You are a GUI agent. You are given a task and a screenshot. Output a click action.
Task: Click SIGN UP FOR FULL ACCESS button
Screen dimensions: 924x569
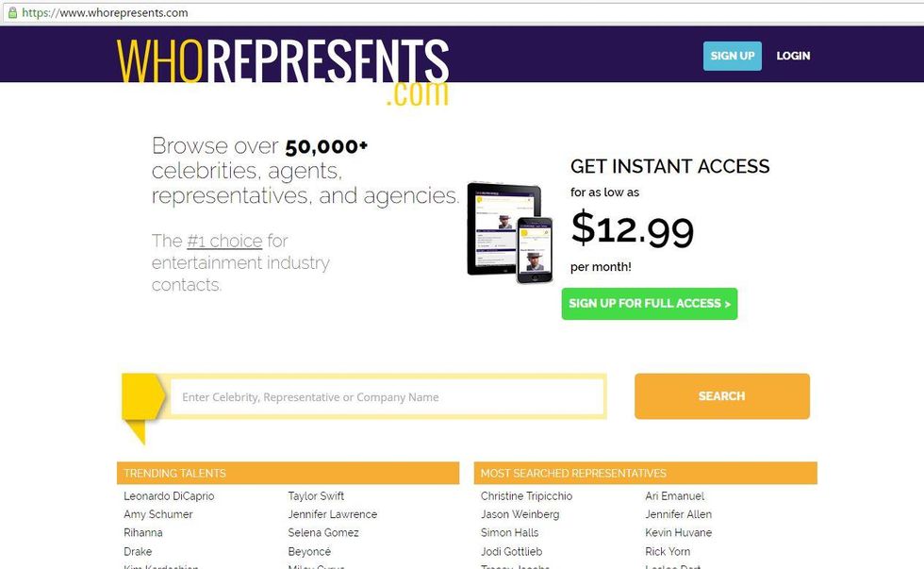[x=650, y=304]
